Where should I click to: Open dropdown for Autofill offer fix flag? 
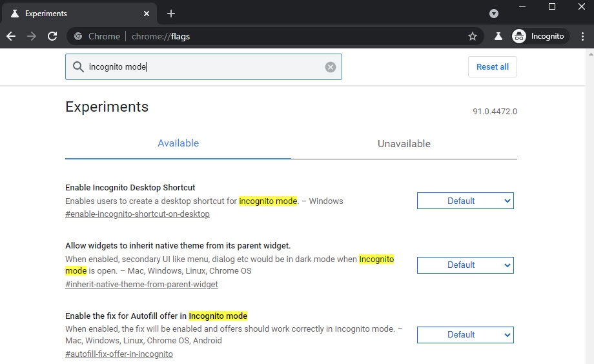point(466,335)
